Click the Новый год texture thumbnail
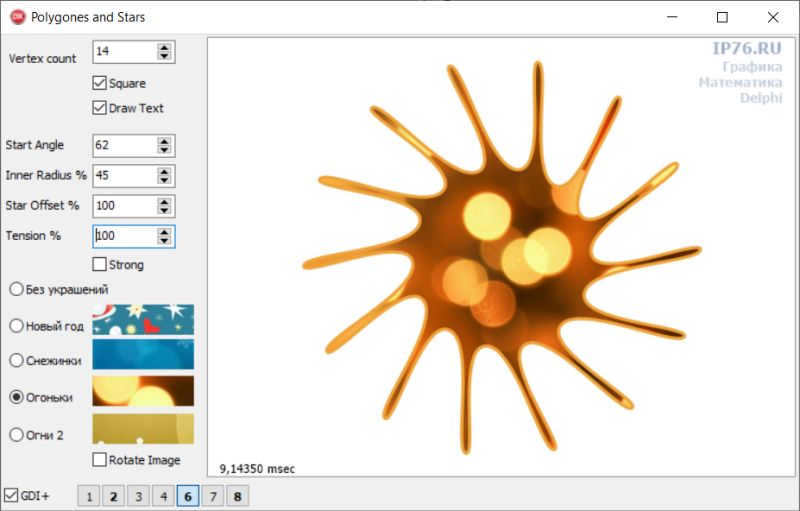The image size is (800, 511). [143, 320]
